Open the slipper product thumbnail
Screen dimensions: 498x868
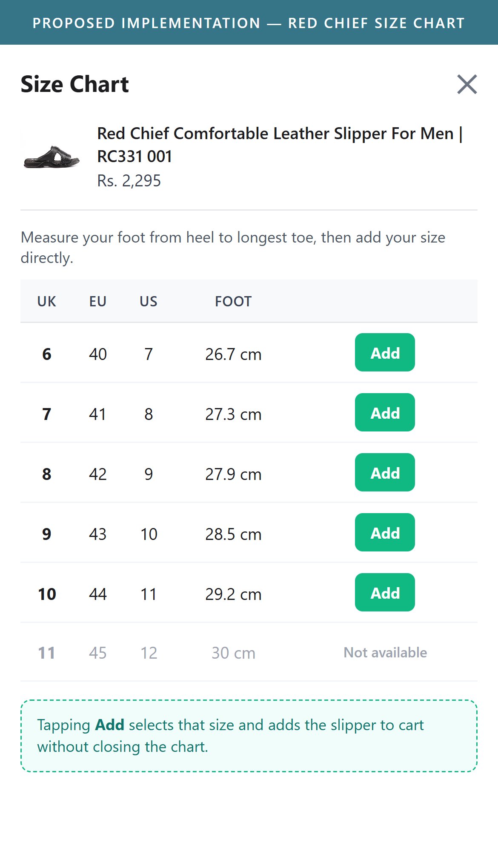click(51, 157)
